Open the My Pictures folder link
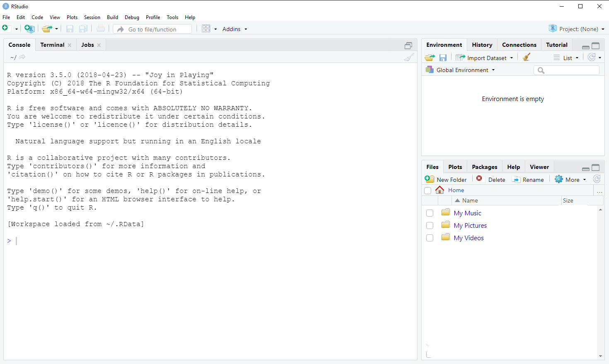Viewport: 609px width, 364px height. click(x=470, y=225)
